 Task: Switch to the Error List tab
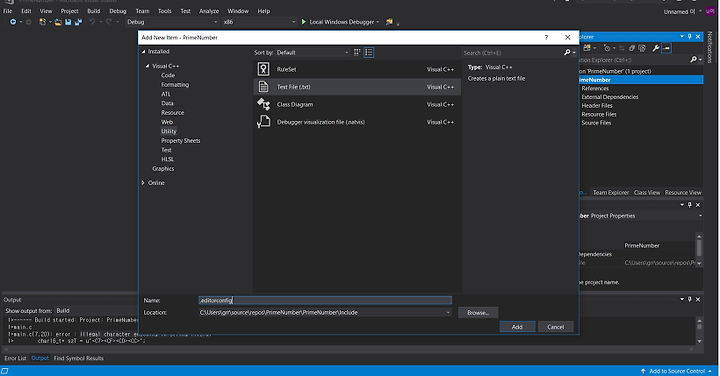pyautogui.click(x=15, y=358)
